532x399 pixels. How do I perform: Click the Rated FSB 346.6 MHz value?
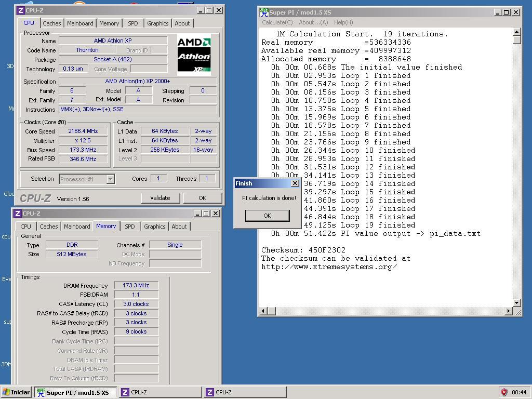[x=83, y=159]
